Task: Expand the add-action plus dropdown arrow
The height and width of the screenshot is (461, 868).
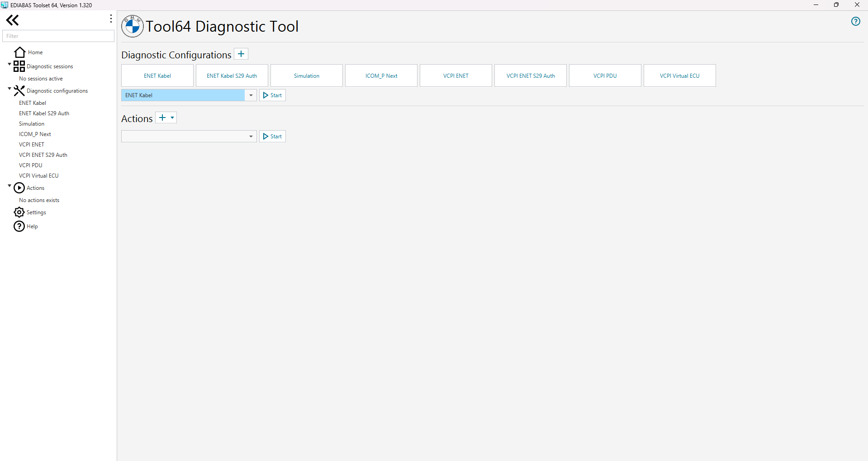Action: coord(172,118)
